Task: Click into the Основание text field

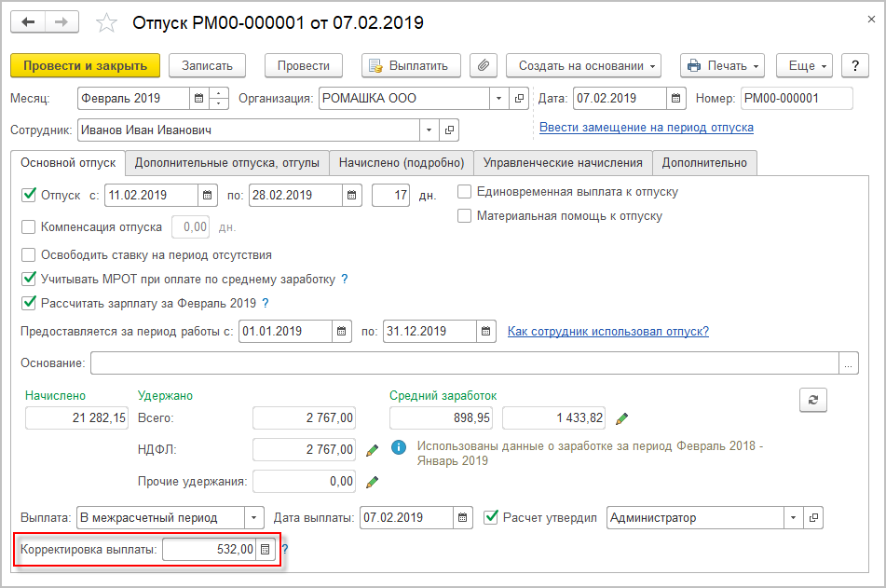Action: (464, 362)
